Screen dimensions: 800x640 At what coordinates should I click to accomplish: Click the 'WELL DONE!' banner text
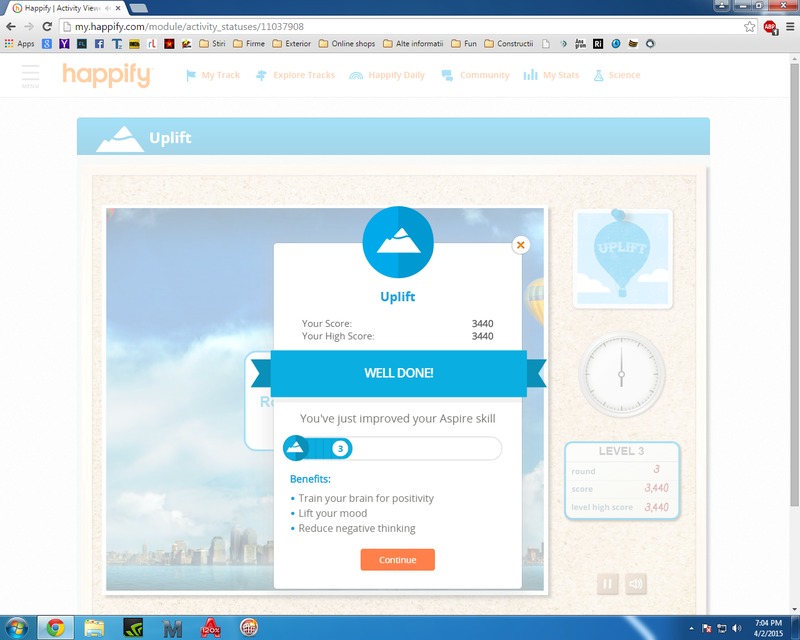click(398, 373)
